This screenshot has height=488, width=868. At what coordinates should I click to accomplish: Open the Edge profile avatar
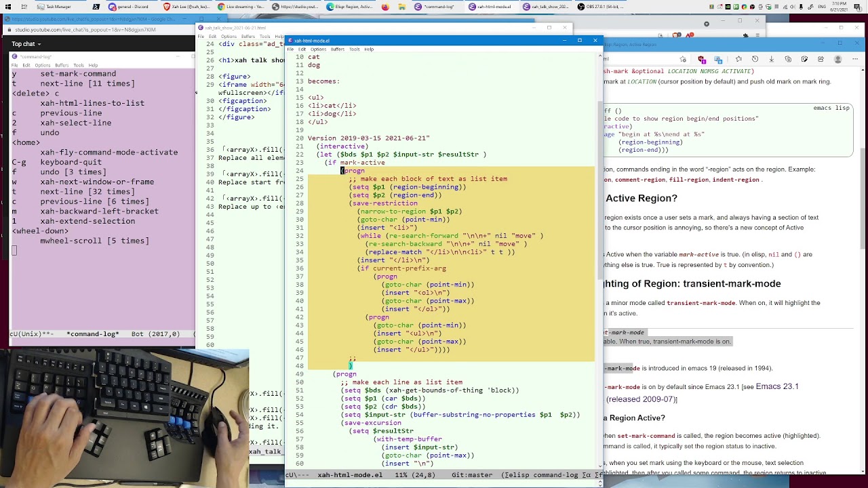click(x=837, y=59)
